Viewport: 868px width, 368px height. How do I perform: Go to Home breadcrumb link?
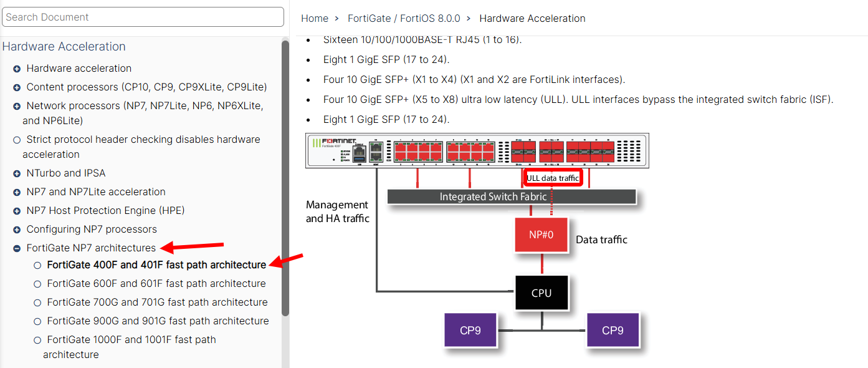point(315,19)
